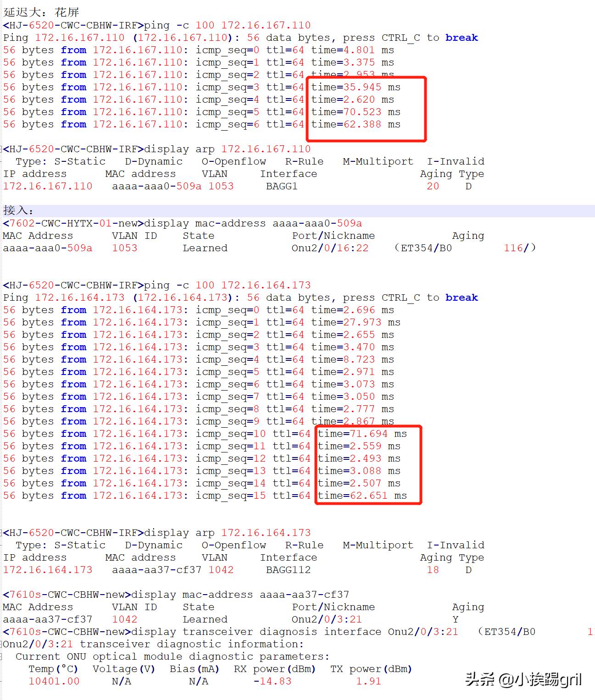Click aging value "18" in second ARP table
Image resolution: width=595 pixels, height=700 pixels.
point(433,570)
